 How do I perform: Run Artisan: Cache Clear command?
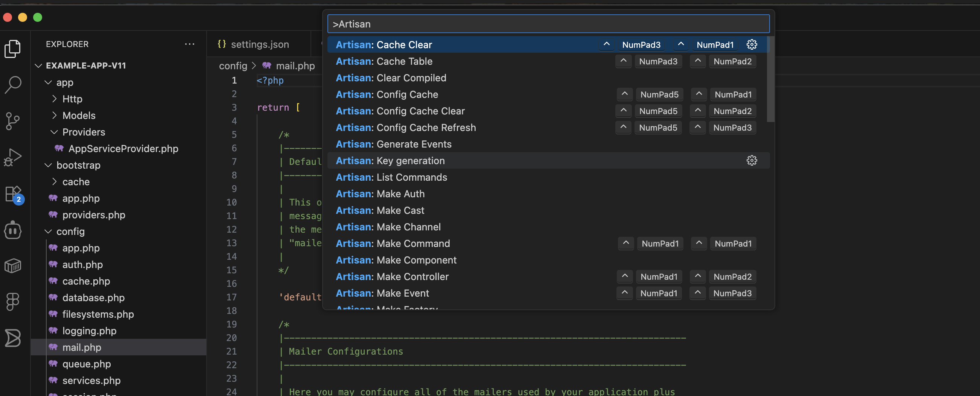548,44
